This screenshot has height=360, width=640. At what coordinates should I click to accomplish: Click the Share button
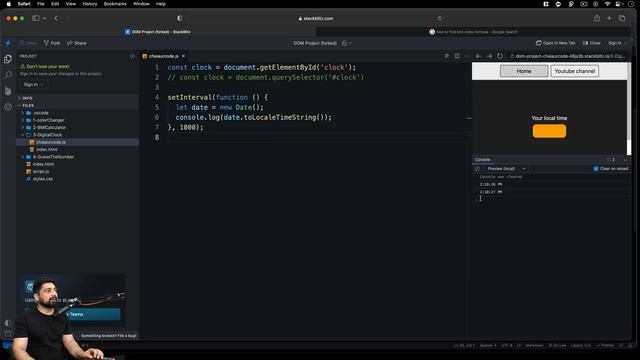(x=77, y=43)
